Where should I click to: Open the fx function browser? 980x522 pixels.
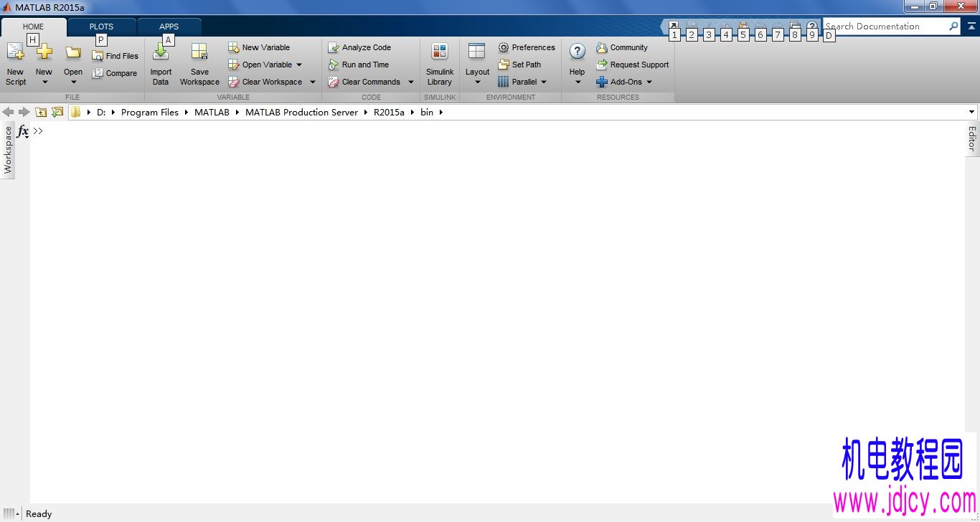23,131
